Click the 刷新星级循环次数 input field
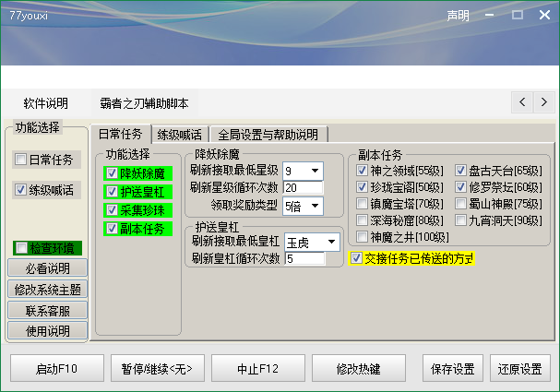Screen dimensions: 560x392 tap(303, 188)
